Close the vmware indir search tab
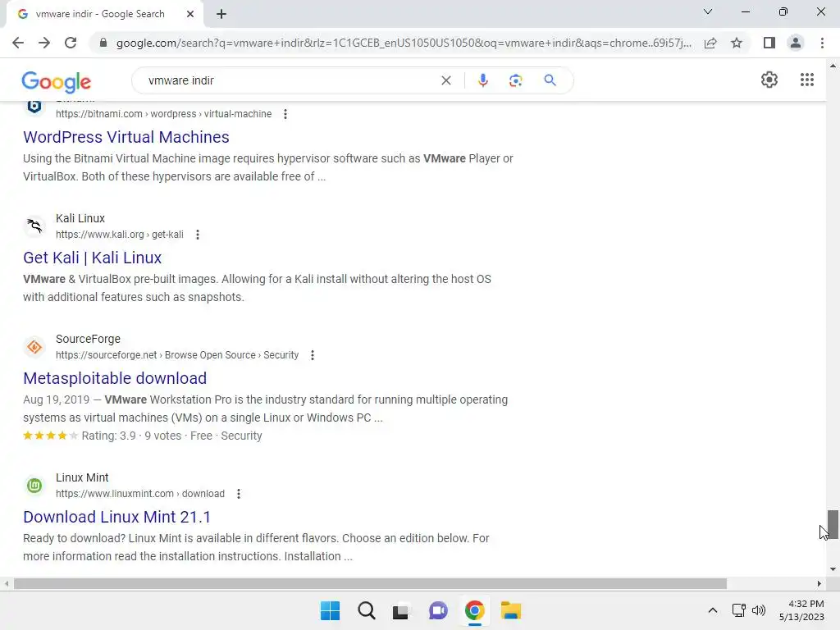This screenshot has height=630, width=840. pos(190,14)
